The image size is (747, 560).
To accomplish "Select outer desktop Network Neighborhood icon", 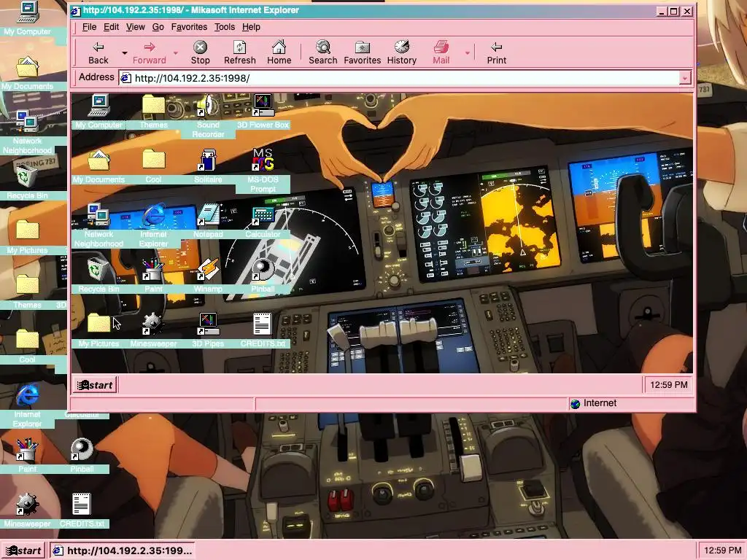I will coord(27,133).
